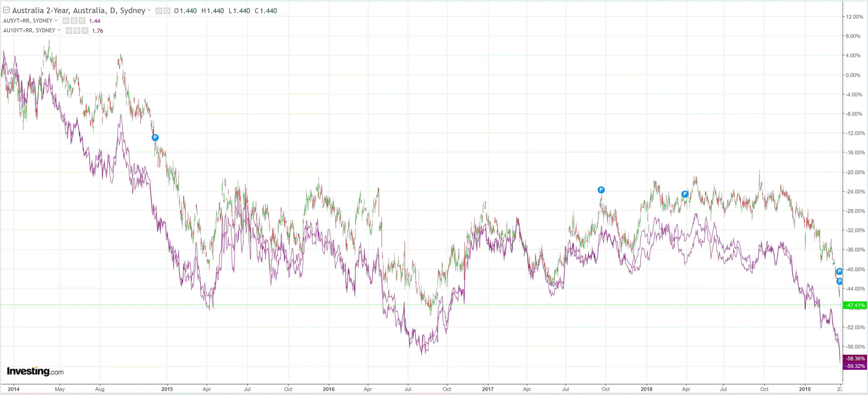This screenshot has width=868, height=395.
Task: Click the P marker near late 2014
Action: pos(155,137)
